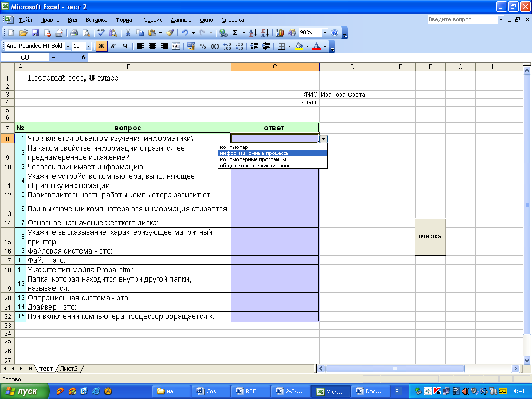This screenshot has width=532, height=399.
Task: Save the workbook with the floppy icon
Action: [35, 33]
